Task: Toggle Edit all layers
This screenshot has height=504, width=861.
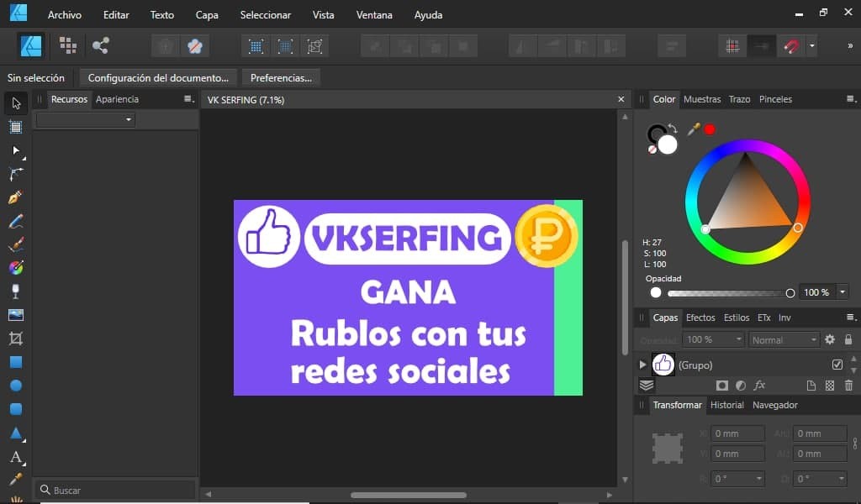Action: pyautogui.click(x=647, y=386)
